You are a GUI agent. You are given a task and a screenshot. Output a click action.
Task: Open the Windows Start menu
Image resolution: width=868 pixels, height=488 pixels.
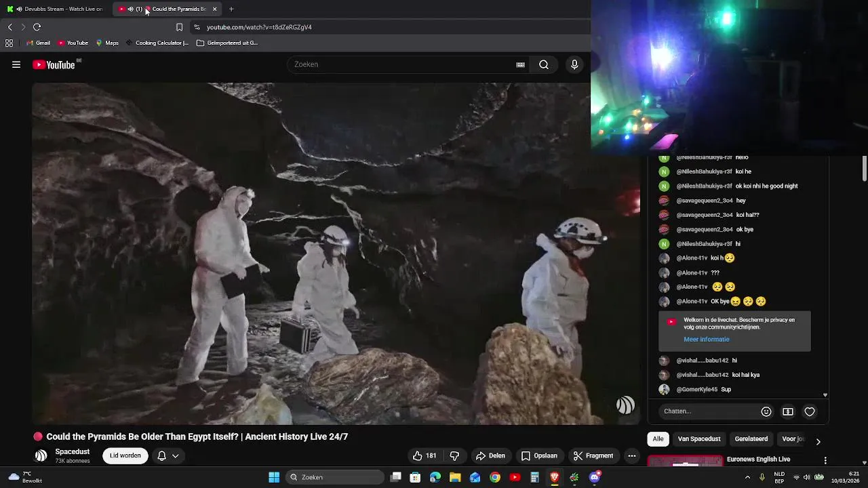click(x=274, y=477)
